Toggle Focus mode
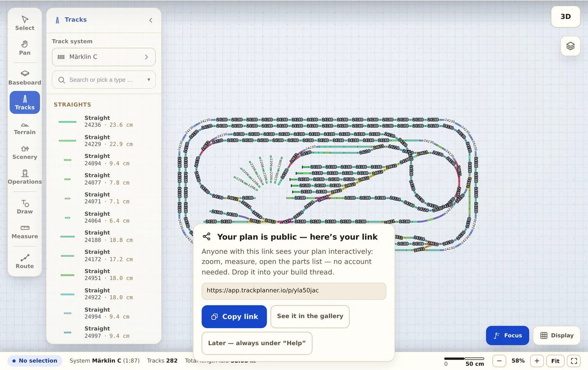This screenshot has height=370, width=588. (x=507, y=336)
